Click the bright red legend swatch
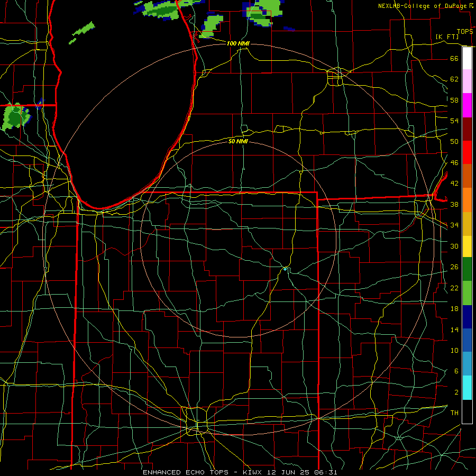476x476 pixels. [x=467, y=152]
